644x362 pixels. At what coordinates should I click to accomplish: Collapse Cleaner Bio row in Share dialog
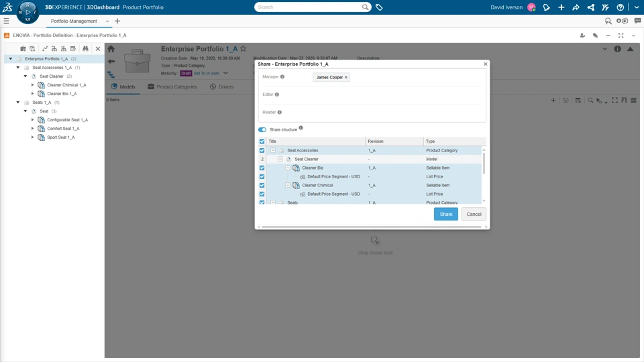click(x=288, y=168)
